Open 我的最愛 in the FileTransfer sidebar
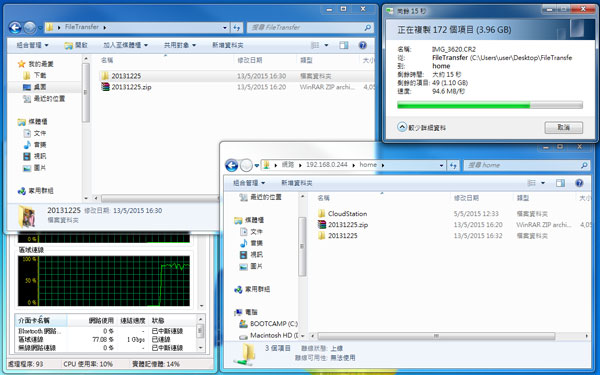The image size is (600, 375). click(x=36, y=64)
